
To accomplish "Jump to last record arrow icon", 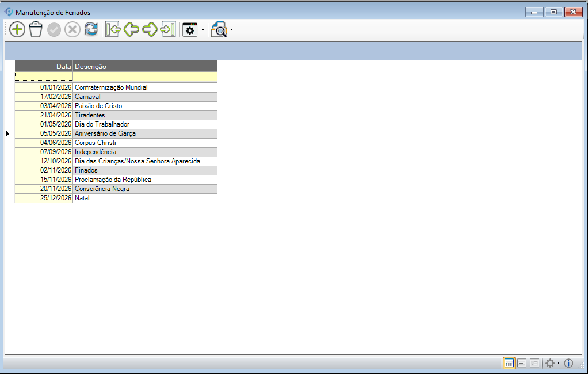I will (168, 30).
